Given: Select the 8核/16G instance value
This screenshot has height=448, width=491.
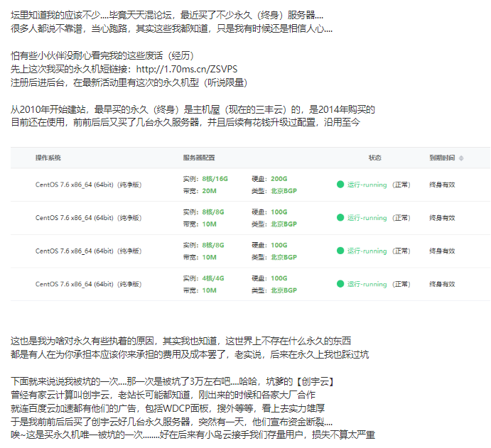Looking at the screenshot, I should [214, 179].
